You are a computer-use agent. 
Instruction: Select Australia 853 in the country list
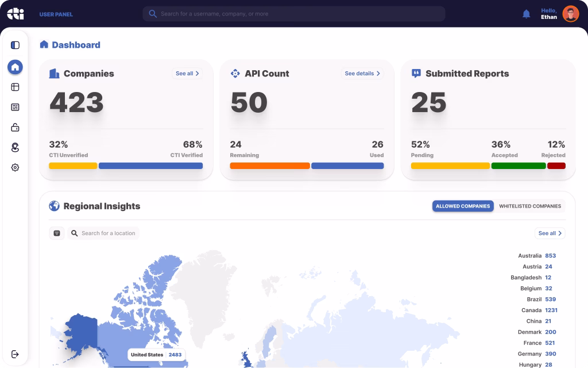537,256
